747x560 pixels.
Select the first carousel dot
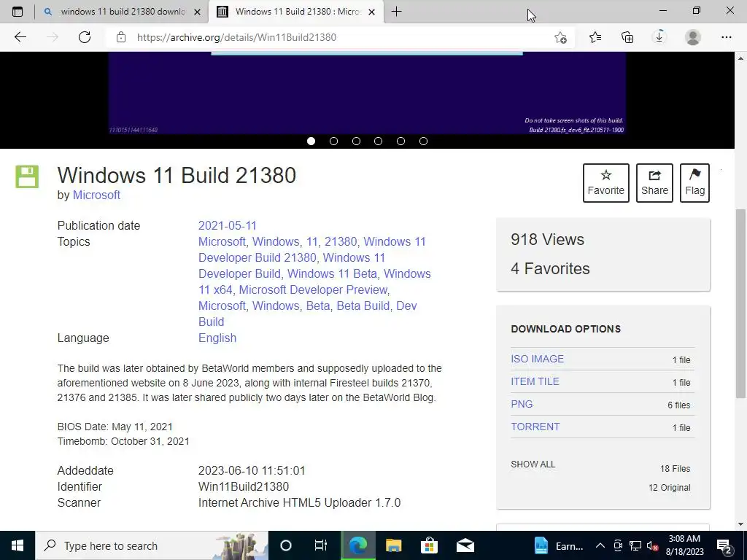point(311,141)
